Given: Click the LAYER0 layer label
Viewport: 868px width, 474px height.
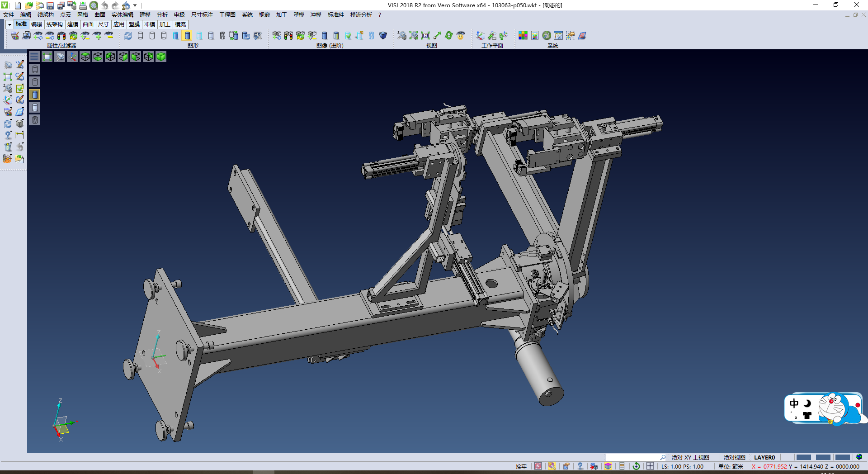Looking at the screenshot, I should point(764,457).
